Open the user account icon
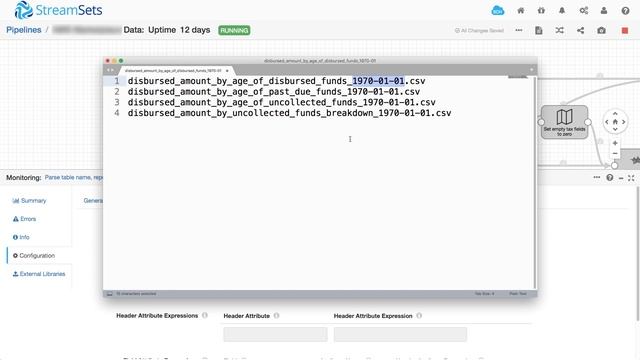This screenshot has width=640, height=360. (x=604, y=11)
